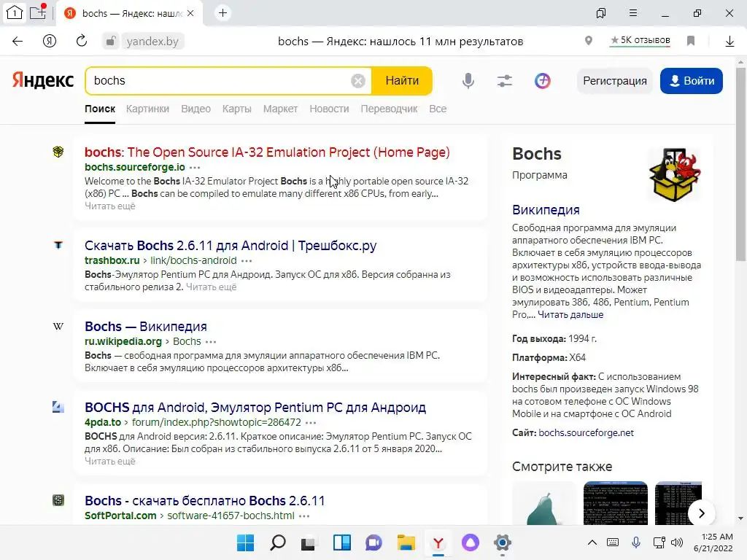The image size is (747, 560).
Task: Open the Переводчик tab
Action: tap(389, 109)
